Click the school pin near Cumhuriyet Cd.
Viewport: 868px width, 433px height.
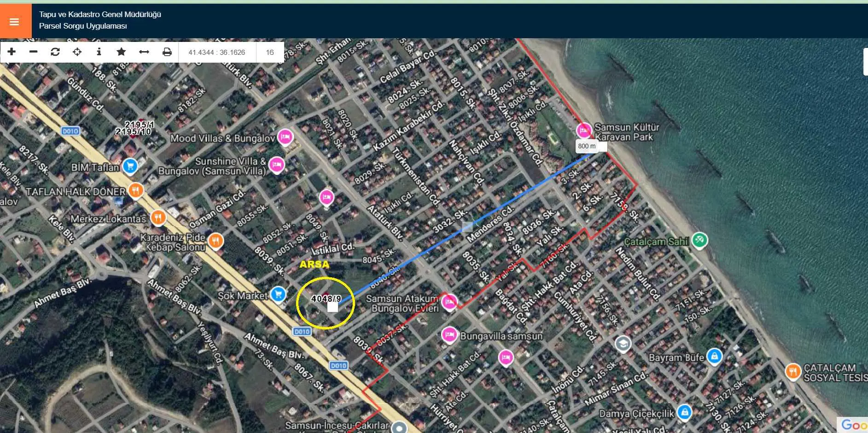pyautogui.click(x=623, y=344)
